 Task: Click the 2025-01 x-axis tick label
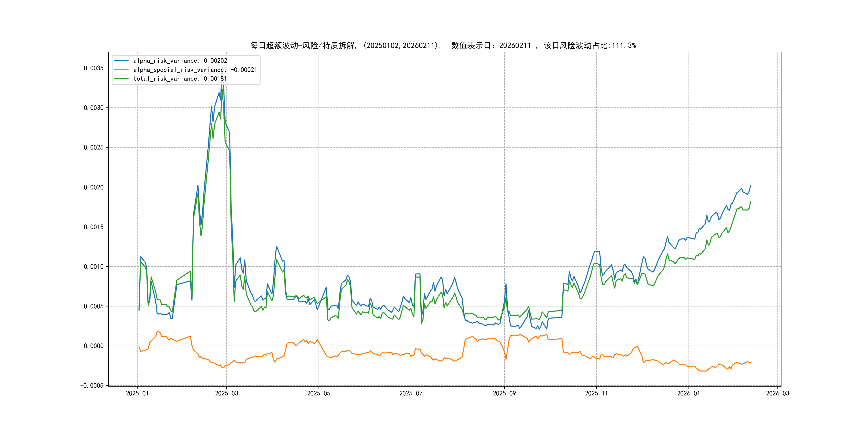137,393
